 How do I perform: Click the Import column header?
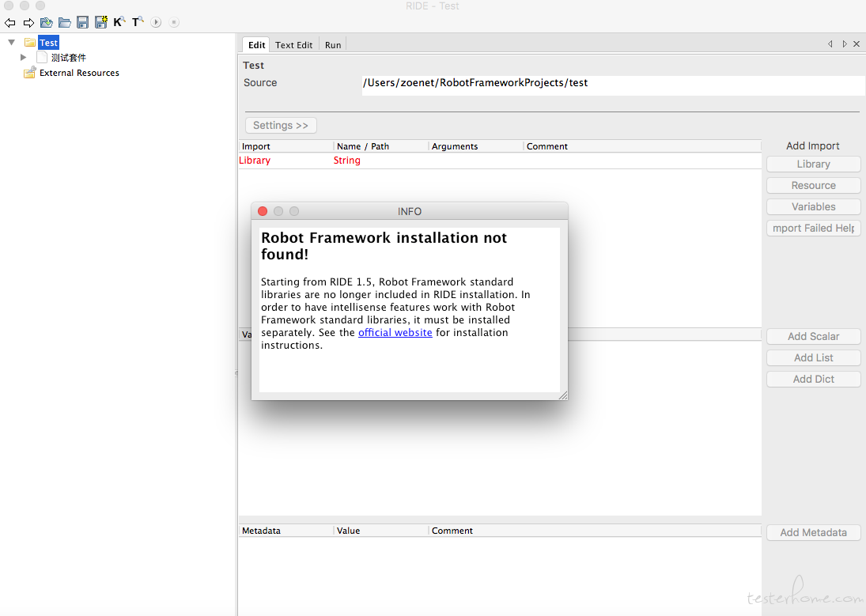[x=286, y=146]
